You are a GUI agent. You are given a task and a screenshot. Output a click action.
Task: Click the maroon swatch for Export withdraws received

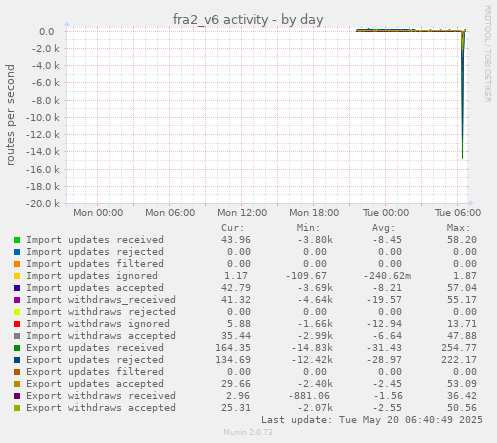coord(17,396)
